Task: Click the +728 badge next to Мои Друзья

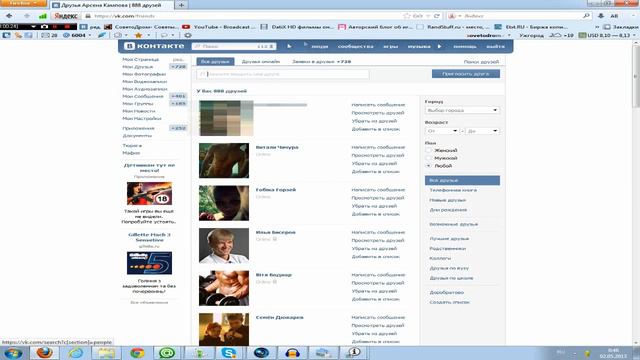Action: click(x=178, y=67)
